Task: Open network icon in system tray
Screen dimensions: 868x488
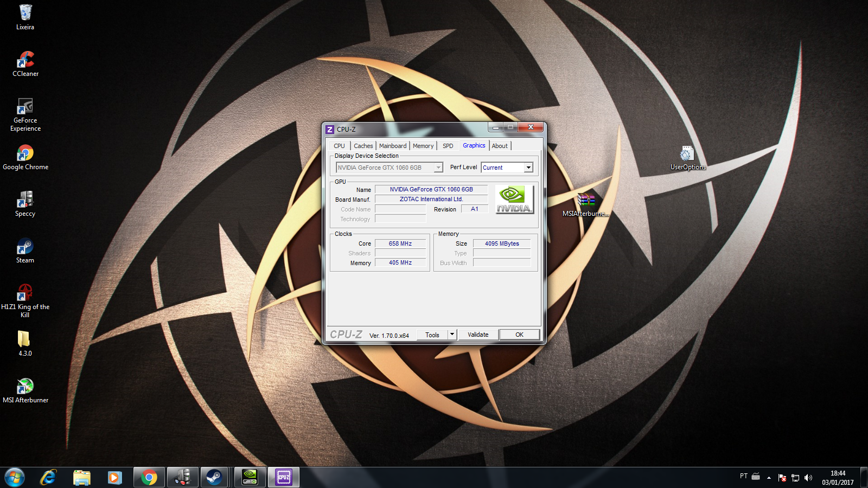Action: pos(795,478)
